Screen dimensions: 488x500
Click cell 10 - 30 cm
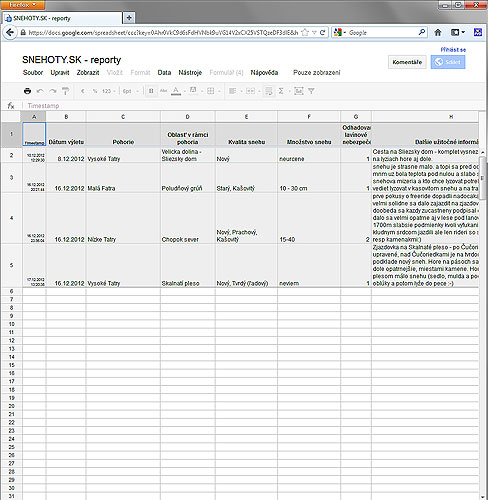click(x=309, y=177)
